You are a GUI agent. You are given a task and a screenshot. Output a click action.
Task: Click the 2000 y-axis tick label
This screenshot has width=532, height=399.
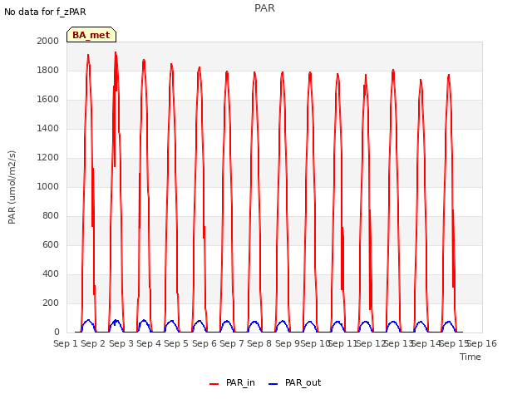pos(48,41)
